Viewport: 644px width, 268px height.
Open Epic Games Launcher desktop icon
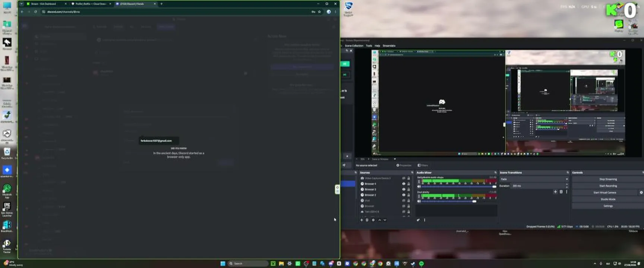pyautogui.click(x=7, y=210)
